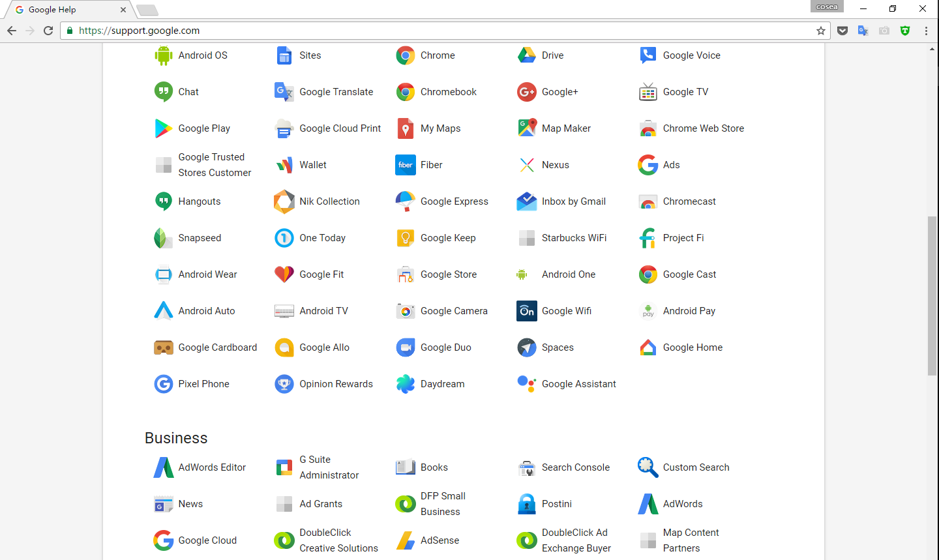The height and width of the screenshot is (560, 939).
Task: Click the Google Voice phone icon
Action: pos(648,55)
